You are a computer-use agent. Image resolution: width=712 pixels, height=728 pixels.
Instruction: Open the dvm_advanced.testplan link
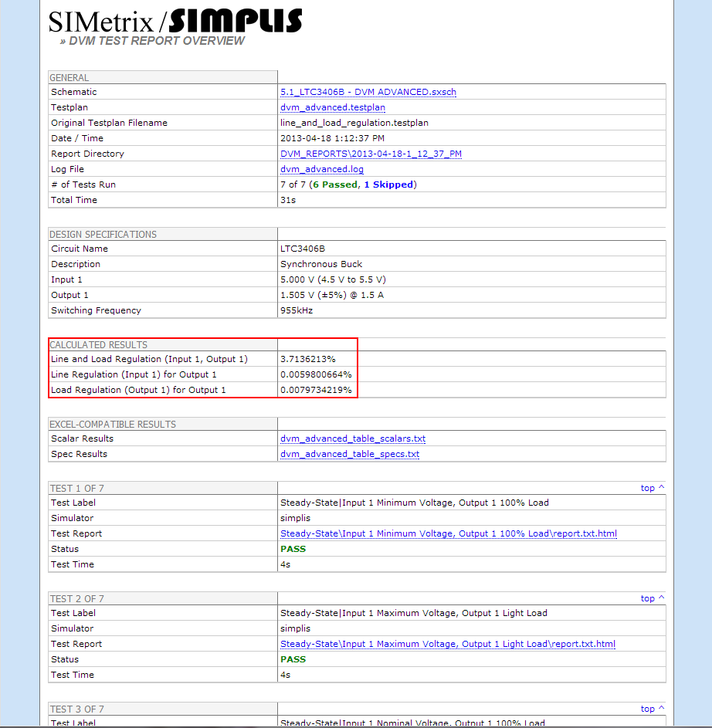(332, 107)
